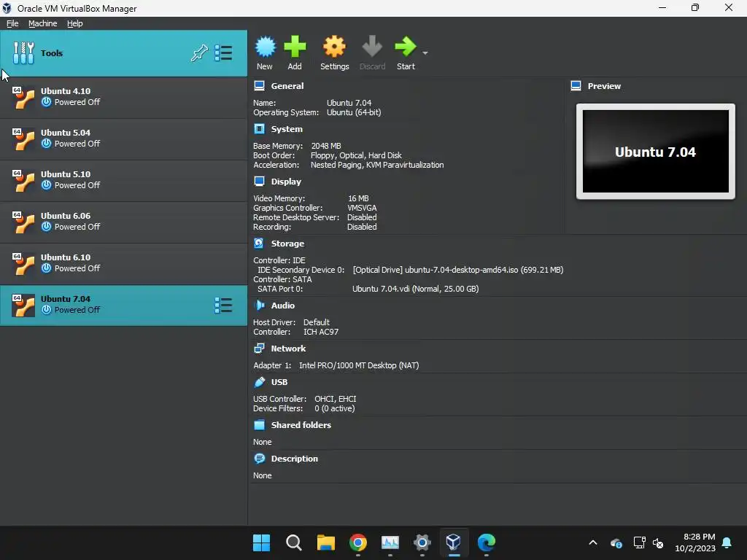Click the Shared folders section header
747x560 pixels.
(x=301, y=425)
